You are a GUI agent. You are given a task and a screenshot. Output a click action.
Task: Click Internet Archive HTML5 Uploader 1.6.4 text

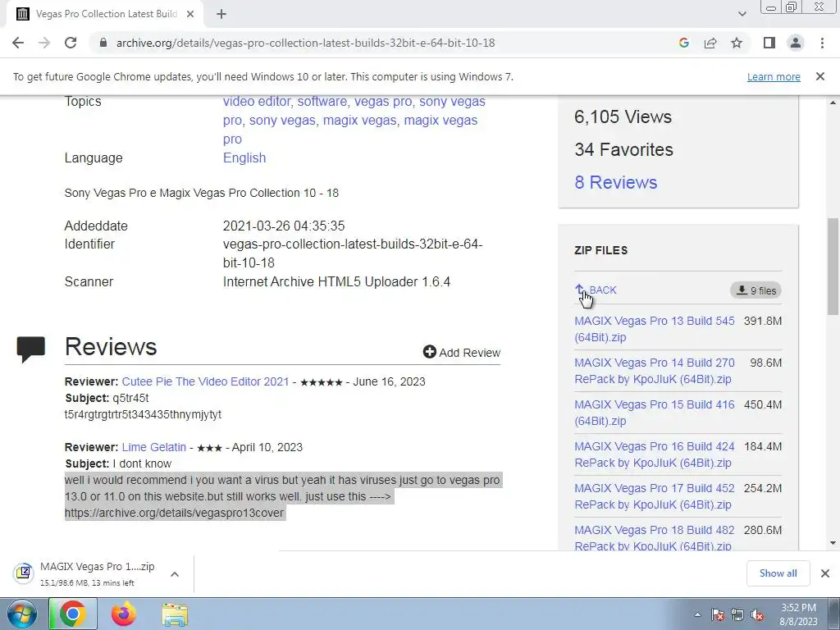(x=336, y=281)
